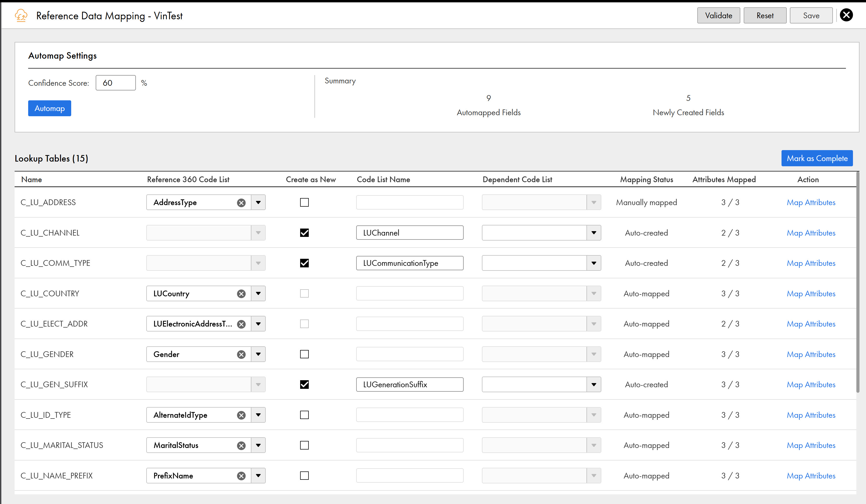Clear the PrefixName code list selection
Image resolution: width=866 pixels, height=504 pixels.
tap(241, 476)
